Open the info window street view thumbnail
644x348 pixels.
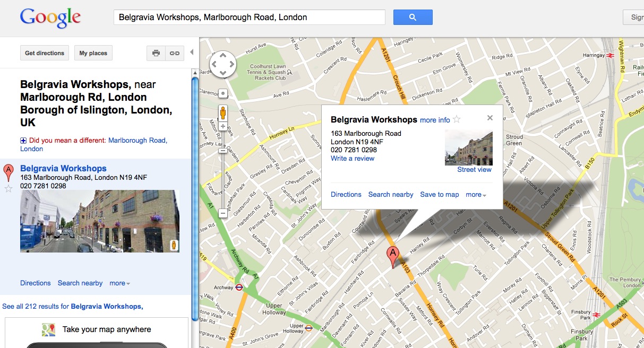point(469,147)
